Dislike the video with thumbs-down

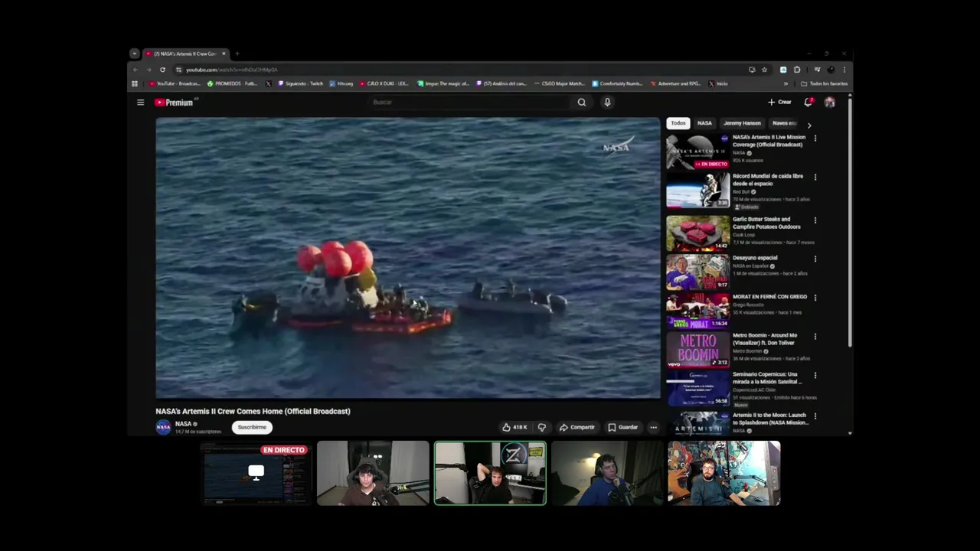pos(542,427)
